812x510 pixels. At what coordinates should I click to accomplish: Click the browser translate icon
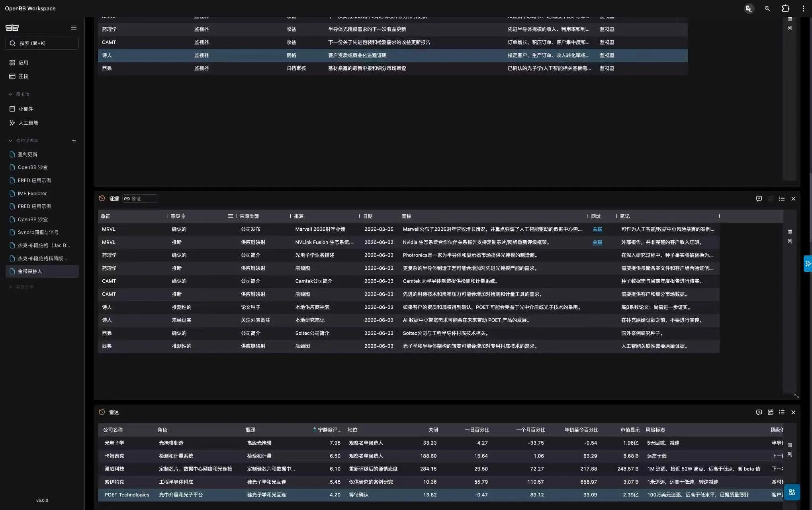tap(749, 8)
